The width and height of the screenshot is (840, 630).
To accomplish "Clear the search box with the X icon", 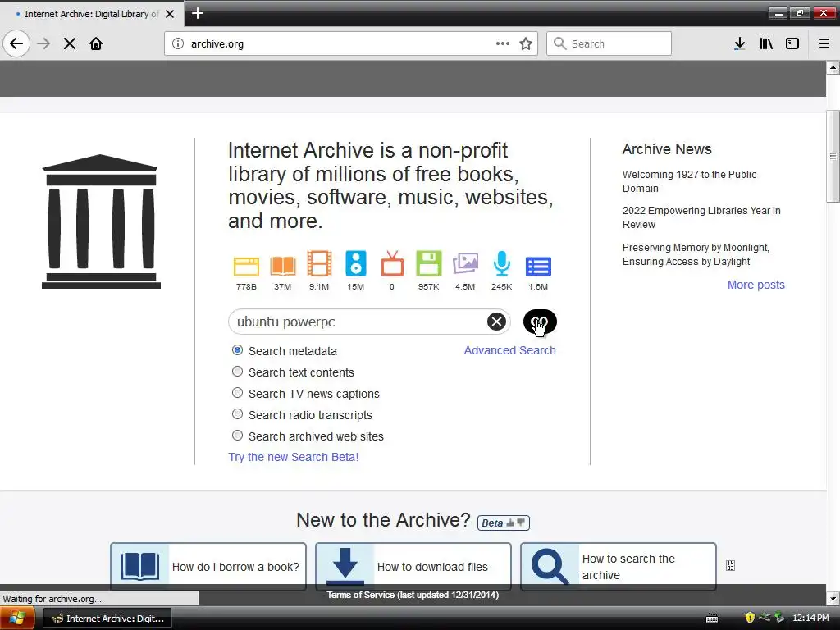I will (x=496, y=322).
